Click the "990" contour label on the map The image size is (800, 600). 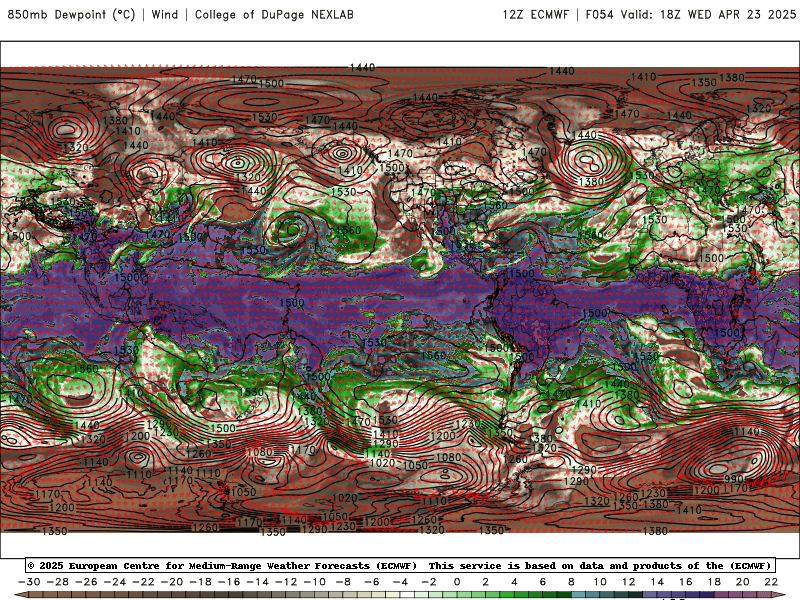pyautogui.click(x=733, y=480)
